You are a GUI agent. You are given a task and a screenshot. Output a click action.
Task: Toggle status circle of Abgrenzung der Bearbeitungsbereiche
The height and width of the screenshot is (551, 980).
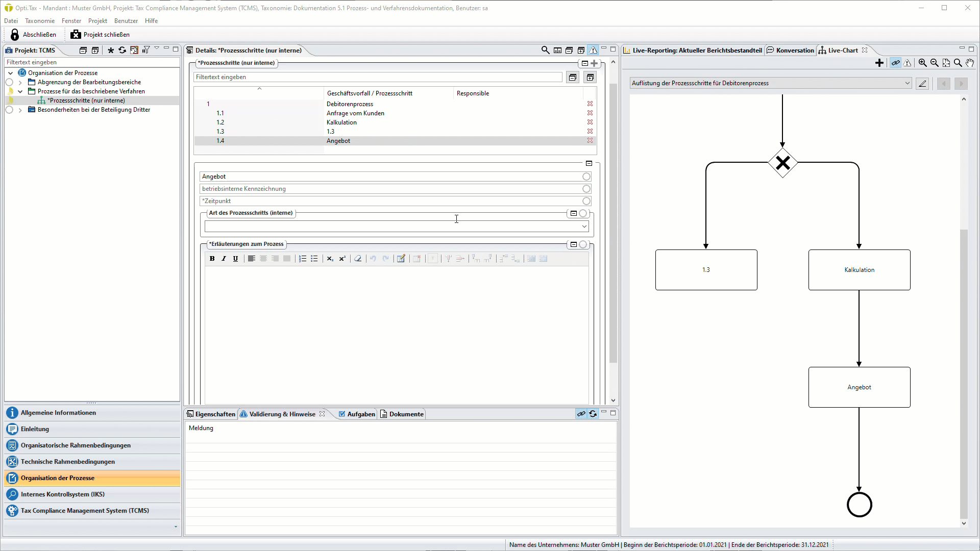point(9,82)
